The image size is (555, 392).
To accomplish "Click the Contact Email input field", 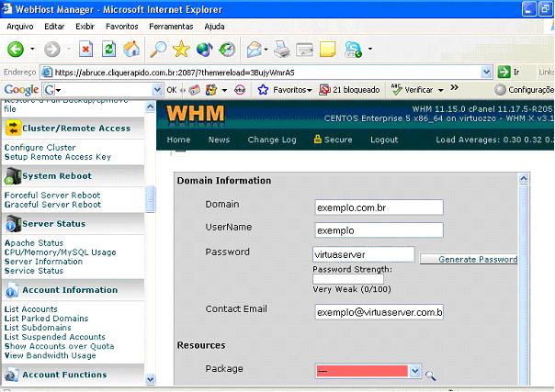I will coord(379,312).
